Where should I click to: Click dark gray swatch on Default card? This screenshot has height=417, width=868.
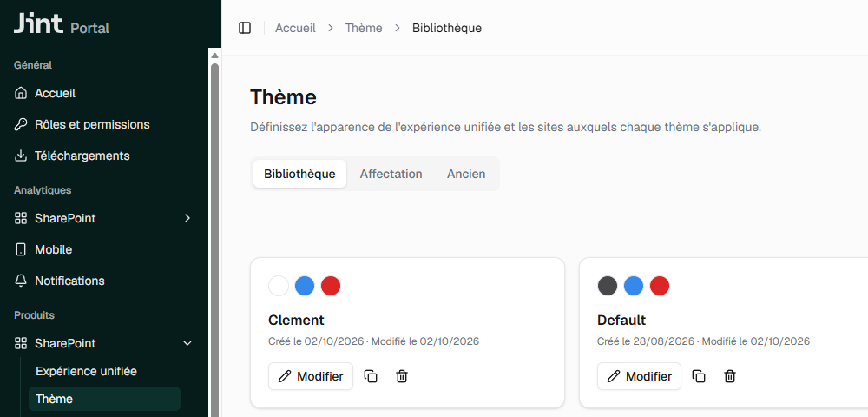608,286
